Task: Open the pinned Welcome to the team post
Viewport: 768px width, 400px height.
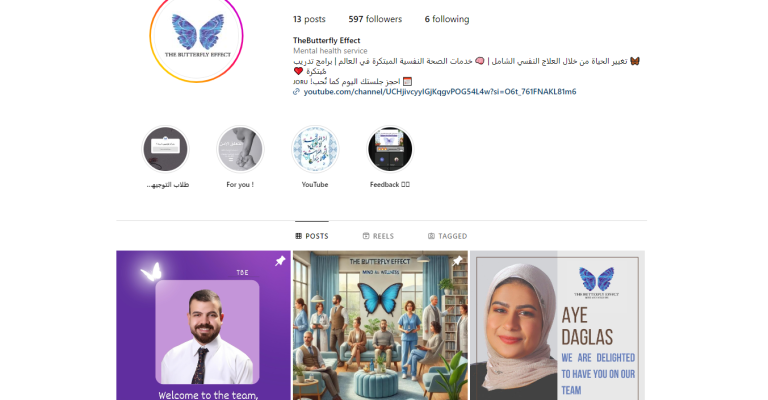Action: pos(203,326)
